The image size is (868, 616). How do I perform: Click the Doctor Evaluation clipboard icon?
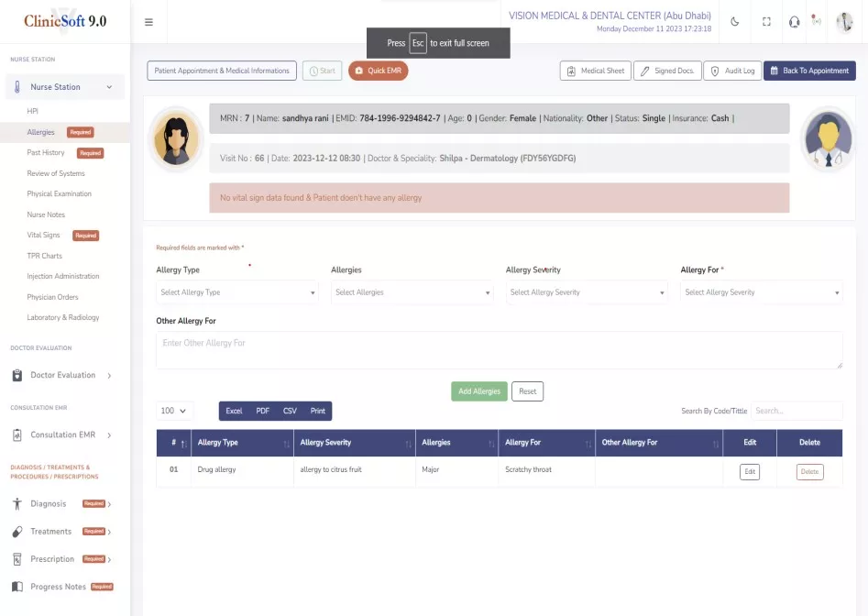point(16,375)
